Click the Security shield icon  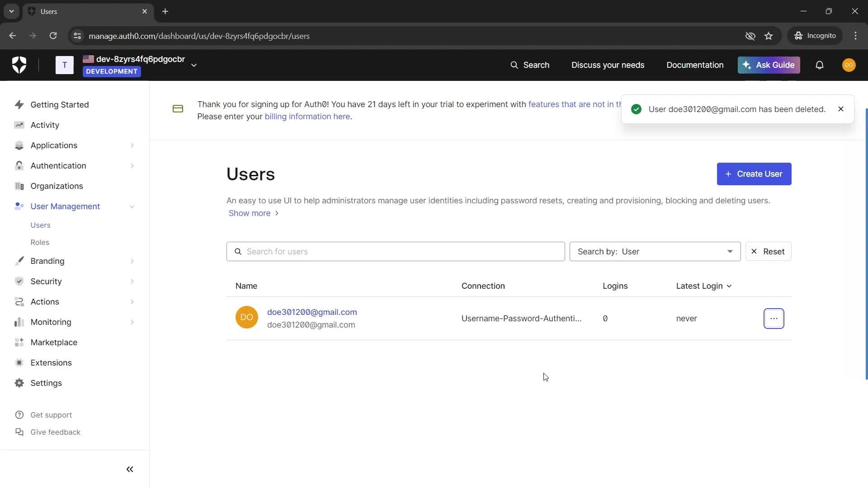tap(19, 282)
